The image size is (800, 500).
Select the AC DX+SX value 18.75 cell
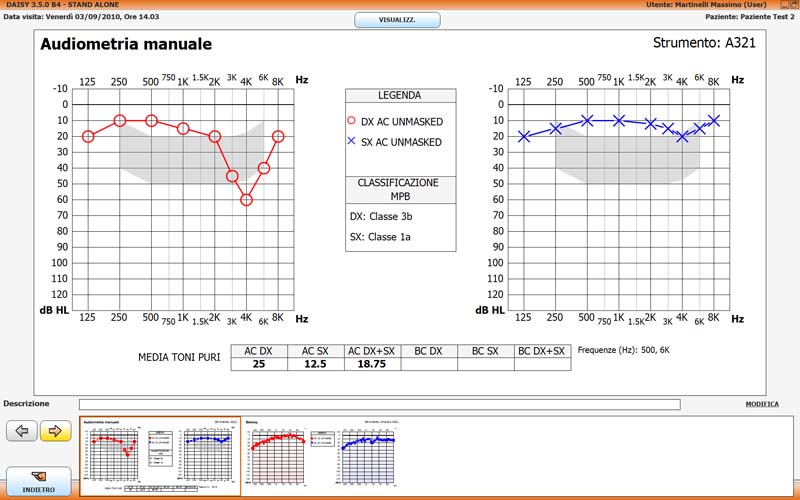pyautogui.click(x=372, y=364)
